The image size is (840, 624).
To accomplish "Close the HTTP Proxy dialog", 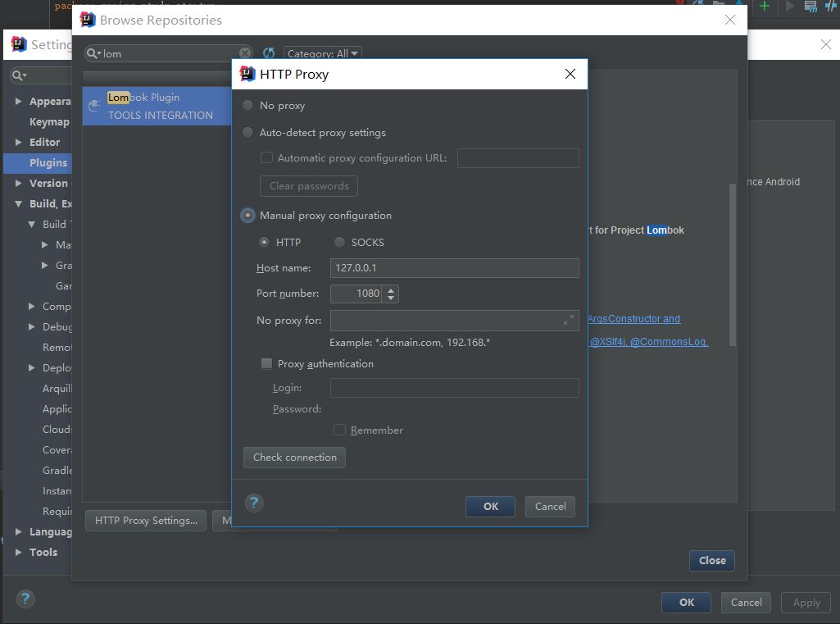I will pyautogui.click(x=570, y=74).
